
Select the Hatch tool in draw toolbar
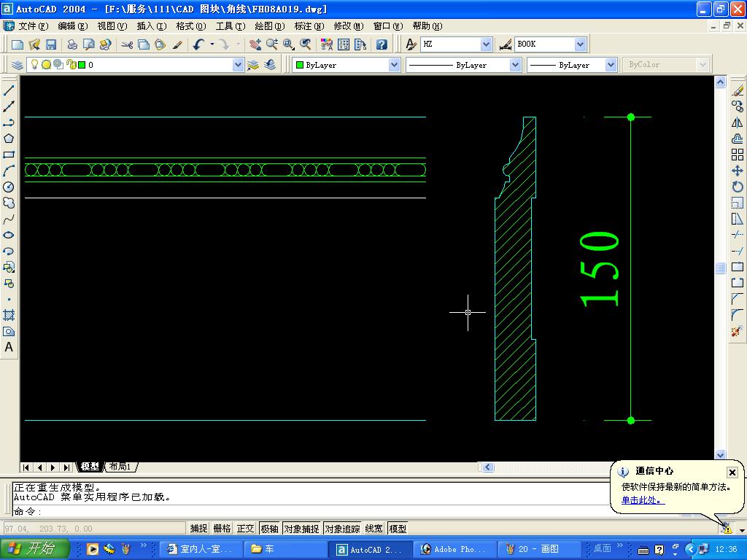[x=9, y=315]
